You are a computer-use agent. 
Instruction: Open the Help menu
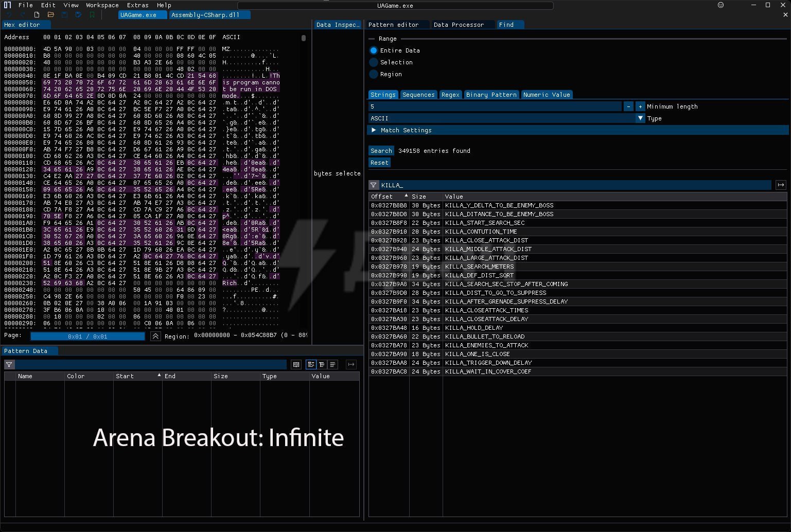pyautogui.click(x=164, y=5)
